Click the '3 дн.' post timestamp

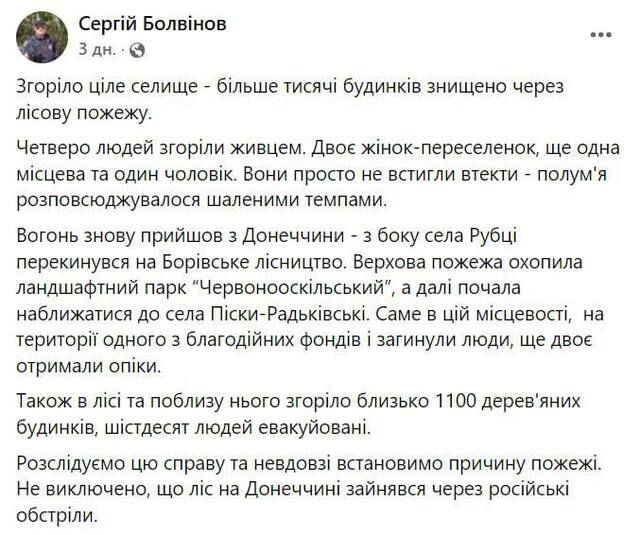tap(96, 48)
